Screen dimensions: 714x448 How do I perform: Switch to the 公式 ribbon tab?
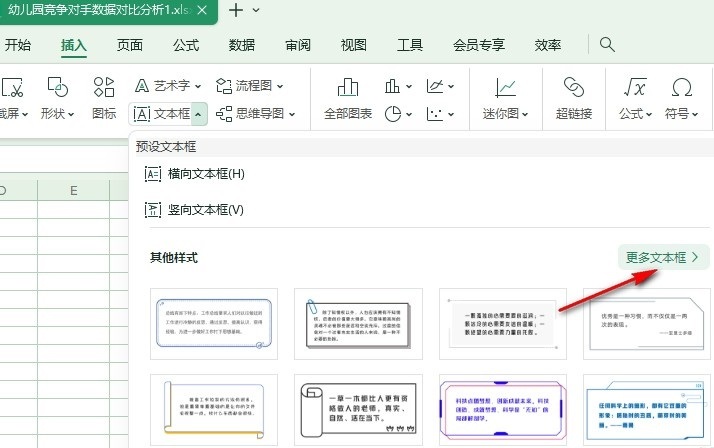coord(186,45)
